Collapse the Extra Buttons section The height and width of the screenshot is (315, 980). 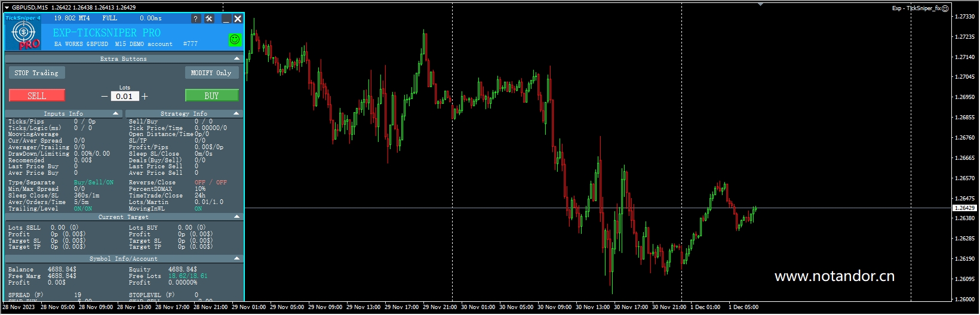click(x=236, y=58)
